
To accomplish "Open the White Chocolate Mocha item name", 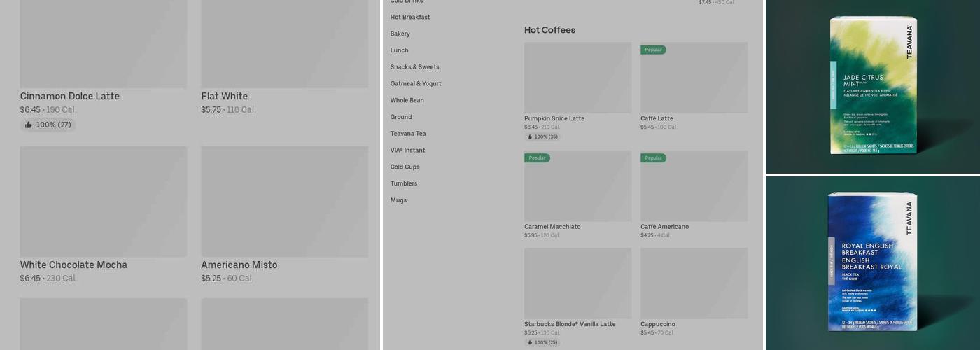I will tap(73, 265).
